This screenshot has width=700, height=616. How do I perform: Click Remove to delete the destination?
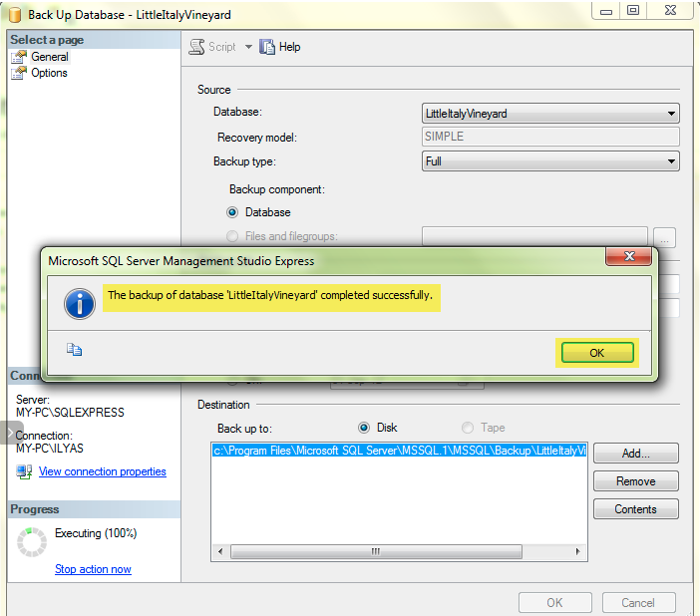point(636,481)
